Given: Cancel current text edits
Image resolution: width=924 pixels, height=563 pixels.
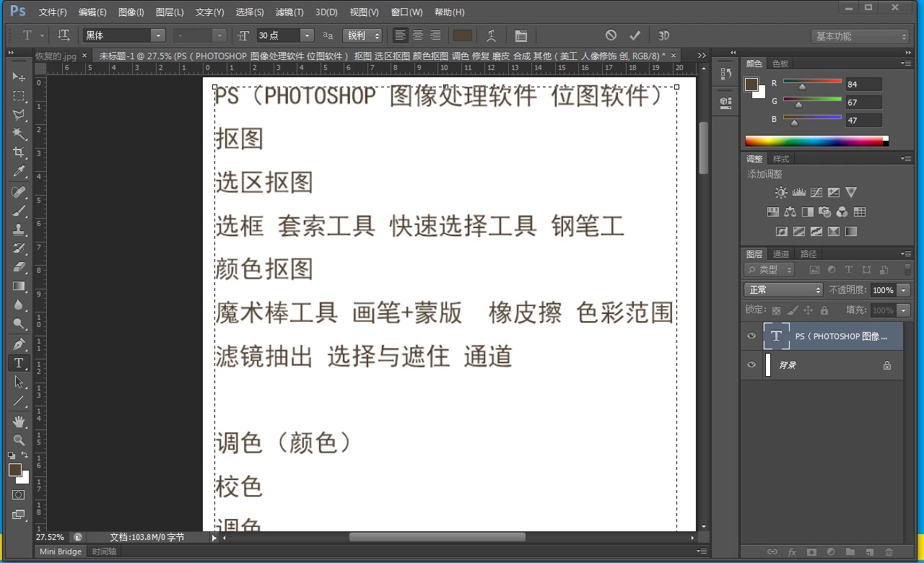Looking at the screenshot, I should (x=611, y=35).
